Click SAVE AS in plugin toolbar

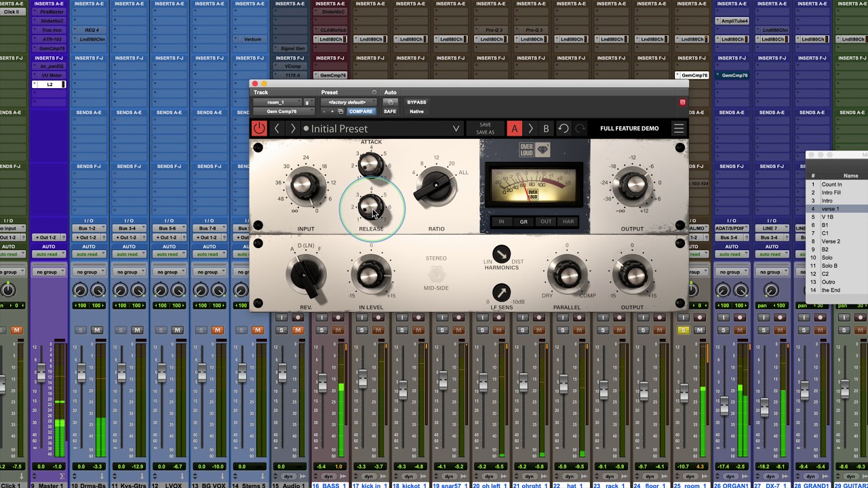point(485,132)
